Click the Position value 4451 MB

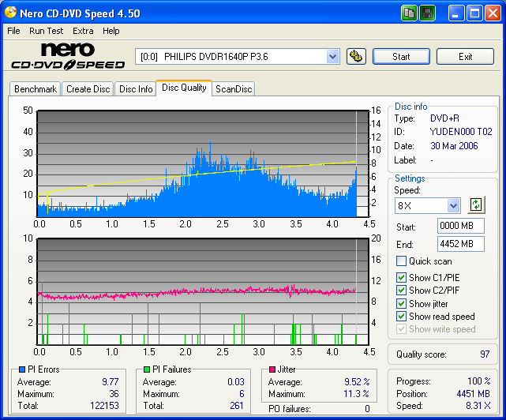[x=473, y=394]
